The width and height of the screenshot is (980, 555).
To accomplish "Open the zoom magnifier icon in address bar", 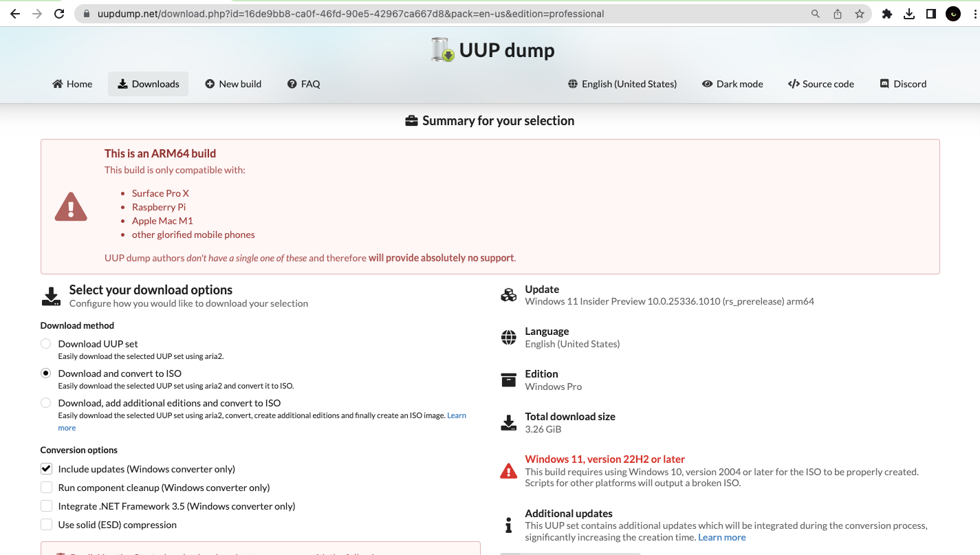I will point(816,14).
